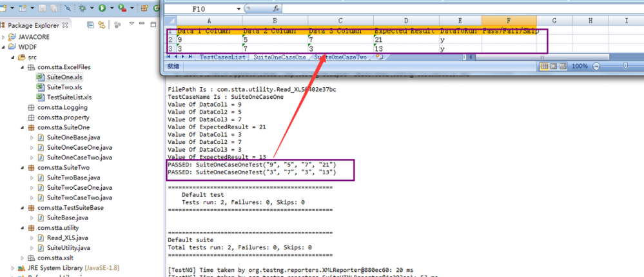644x277 pixels.
Task: Toggle Link with Editor in Package Explorer
Action: pos(101,25)
